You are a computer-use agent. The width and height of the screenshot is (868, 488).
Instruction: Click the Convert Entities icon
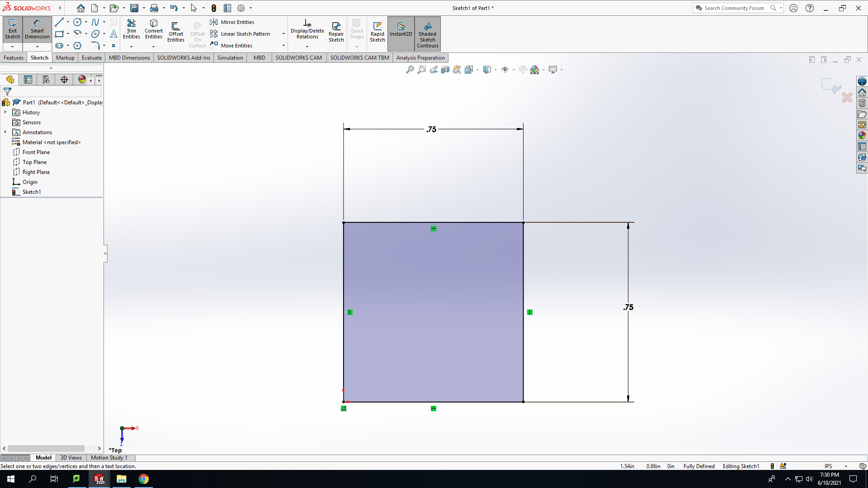click(x=154, y=30)
